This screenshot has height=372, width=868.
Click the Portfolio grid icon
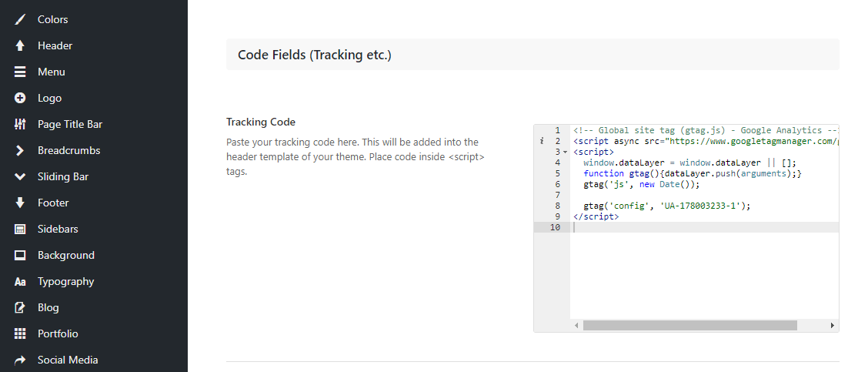(x=20, y=333)
